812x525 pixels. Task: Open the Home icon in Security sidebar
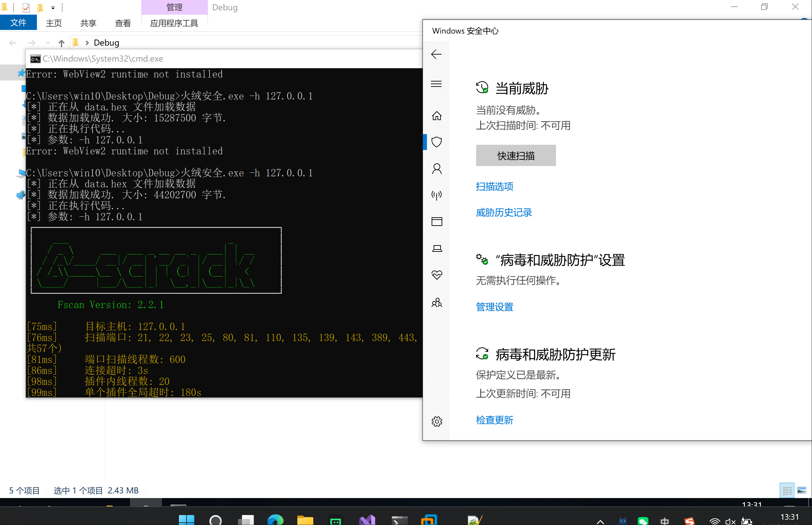[437, 115]
